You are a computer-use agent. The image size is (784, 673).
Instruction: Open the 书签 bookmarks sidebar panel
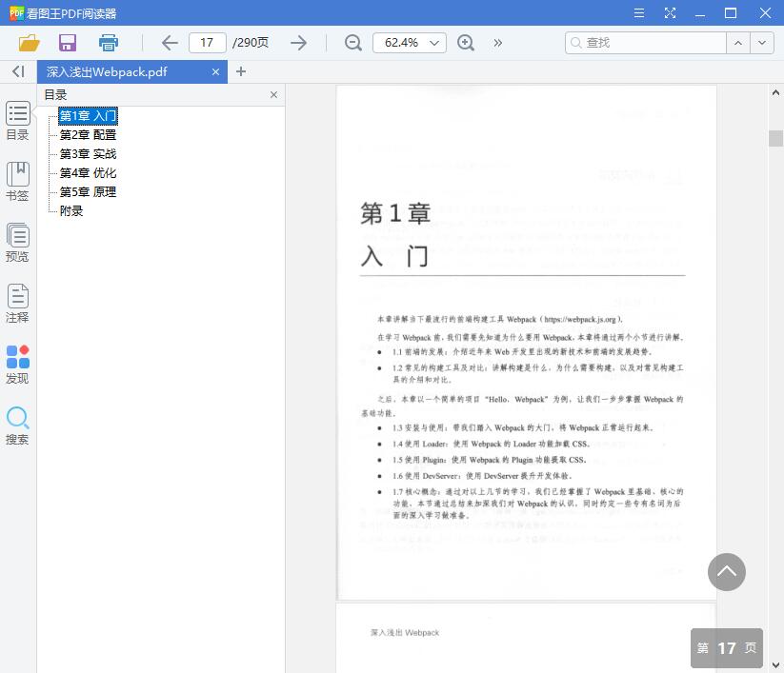(17, 182)
